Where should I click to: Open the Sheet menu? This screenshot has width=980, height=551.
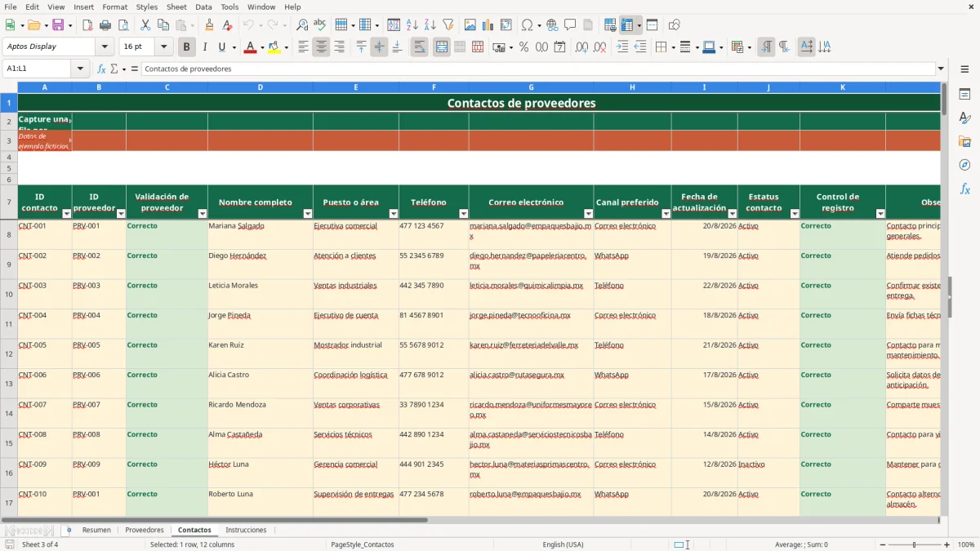point(176,7)
